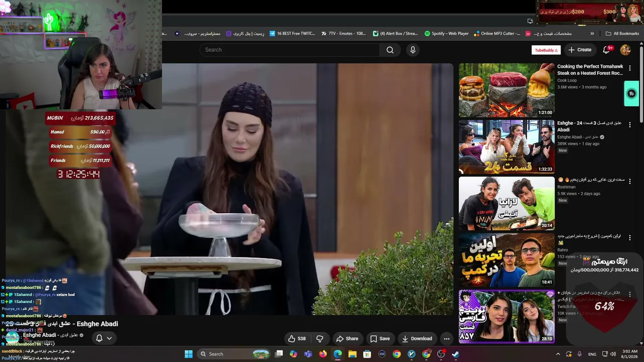Click into the YouTube Search field
644x362 pixels.
pyautogui.click(x=290, y=50)
